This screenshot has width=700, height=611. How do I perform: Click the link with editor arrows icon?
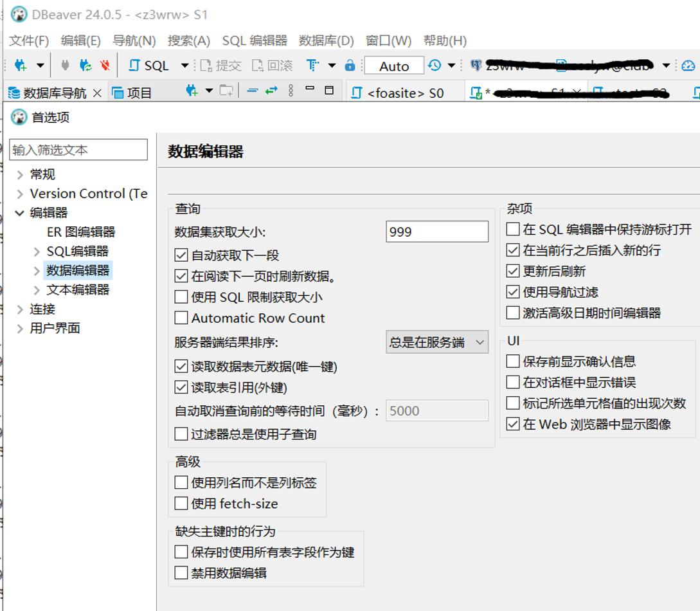(x=271, y=91)
